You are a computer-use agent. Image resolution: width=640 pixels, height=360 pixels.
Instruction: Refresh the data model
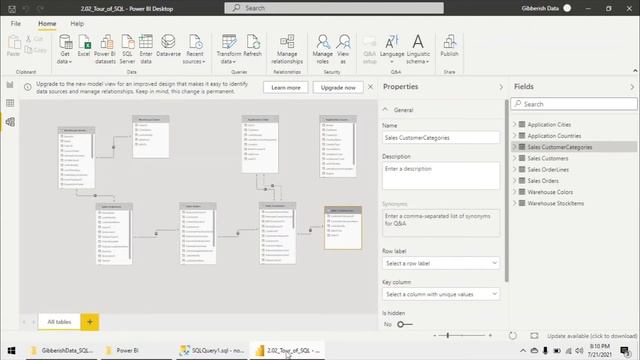click(x=252, y=45)
